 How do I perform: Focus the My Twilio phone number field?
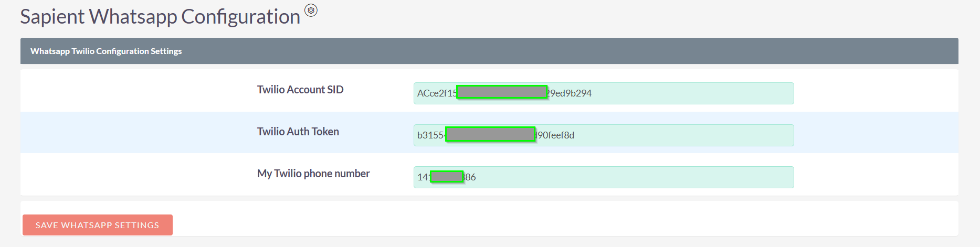click(630, 177)
